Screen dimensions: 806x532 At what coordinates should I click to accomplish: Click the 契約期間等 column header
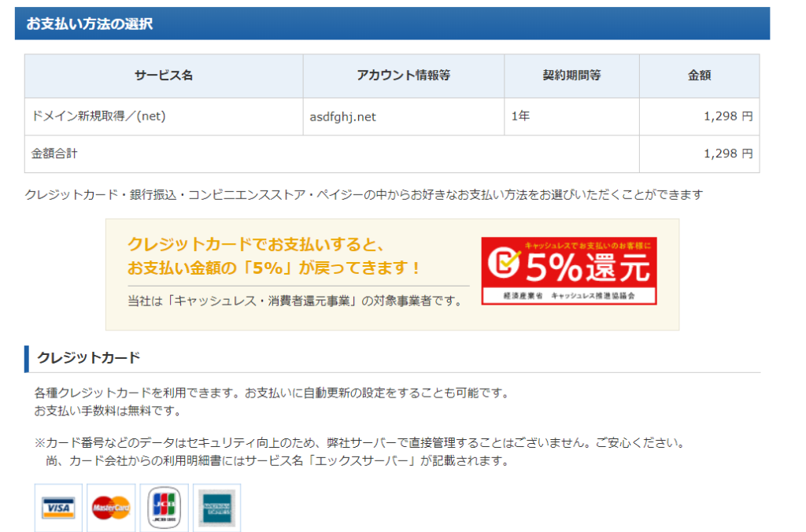coord(571,76)
